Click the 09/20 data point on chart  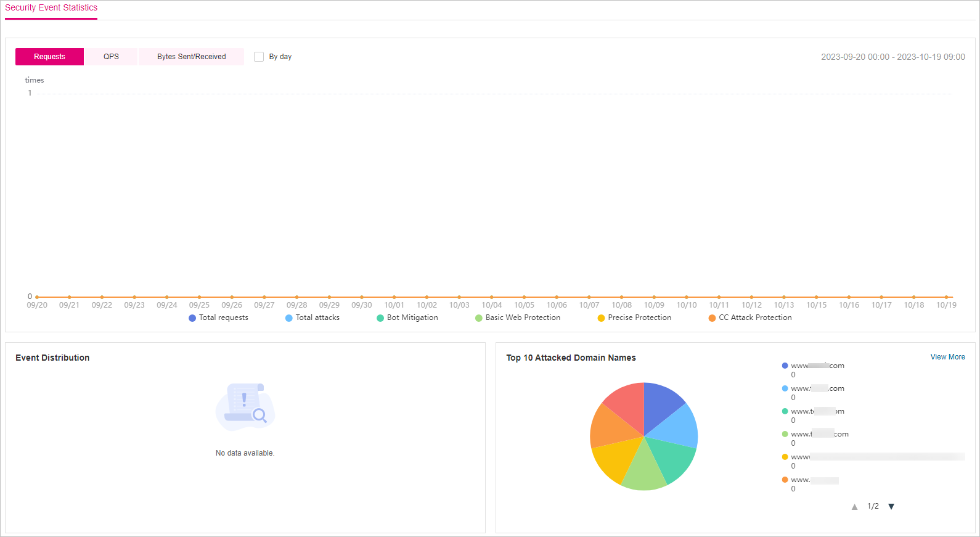[37, 297]
